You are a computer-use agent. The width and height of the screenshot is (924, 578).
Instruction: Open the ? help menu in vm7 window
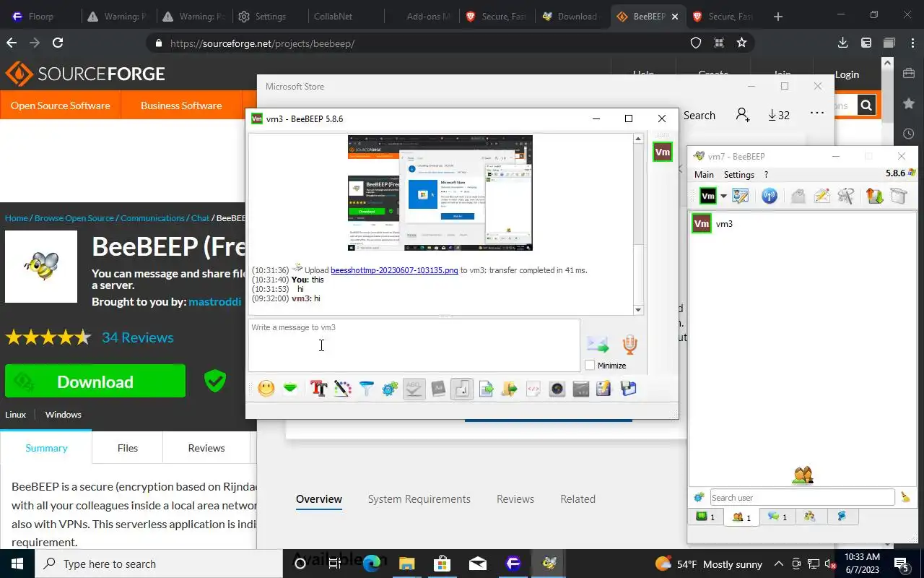(766, 174)
